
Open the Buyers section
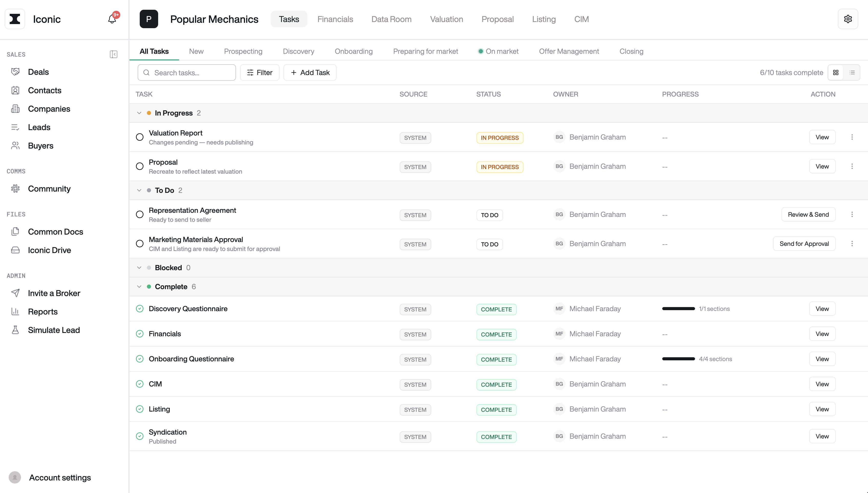click(x=41, y=146)
